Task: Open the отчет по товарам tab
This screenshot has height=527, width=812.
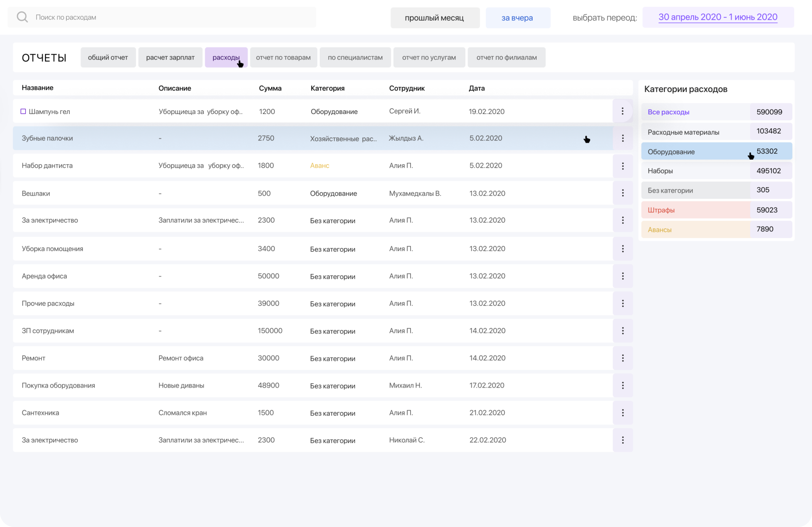Action: tap(283, 57)
